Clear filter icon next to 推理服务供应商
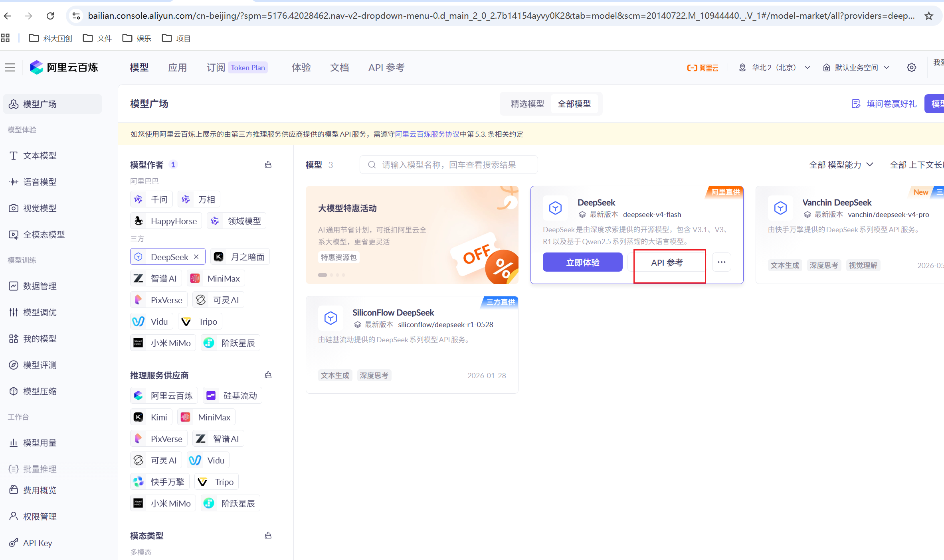 click(x=268, y=375)
